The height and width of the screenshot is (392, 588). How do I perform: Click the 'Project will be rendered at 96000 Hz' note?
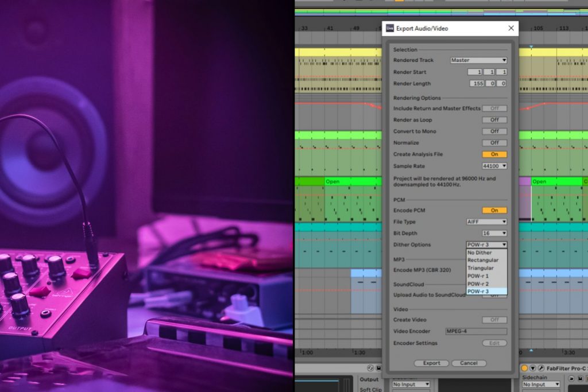[444, 181]
